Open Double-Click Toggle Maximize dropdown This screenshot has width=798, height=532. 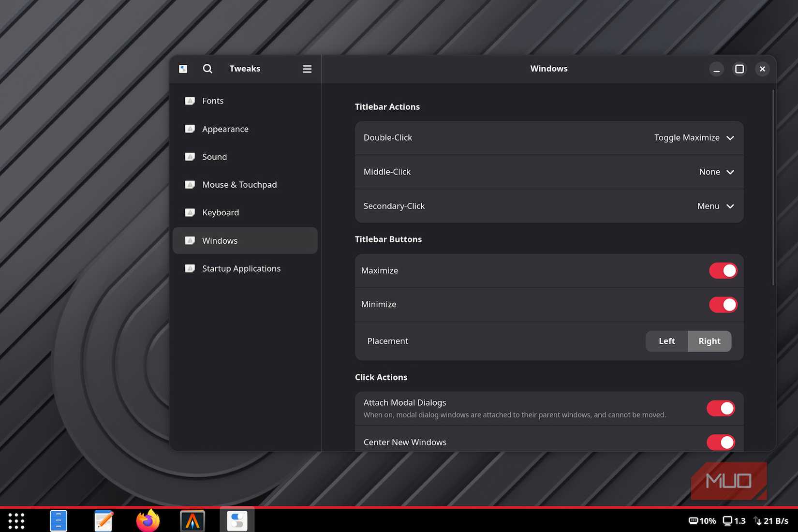(694, 138)
